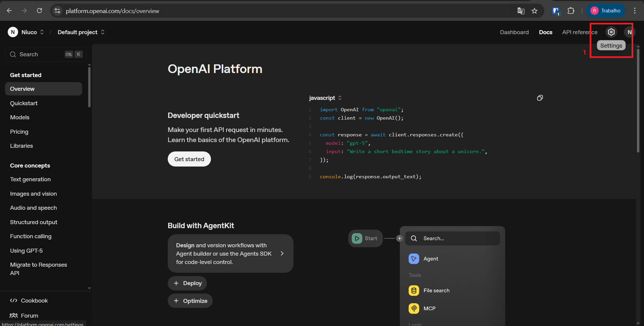Click the Core concepts section label
Screen dimensions: 644x326
pyautogui.click(x=30, y=166)
